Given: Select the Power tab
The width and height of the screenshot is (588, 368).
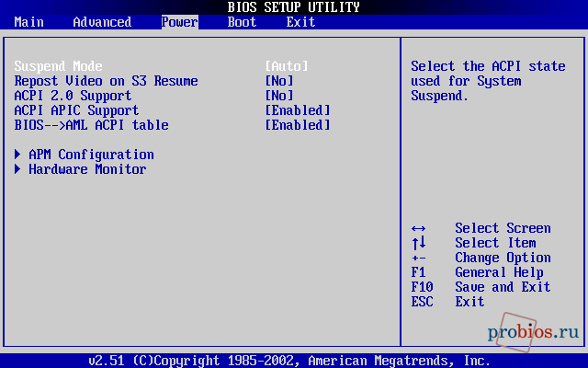Looking at the screenshot, I should (x=180, y=22).
